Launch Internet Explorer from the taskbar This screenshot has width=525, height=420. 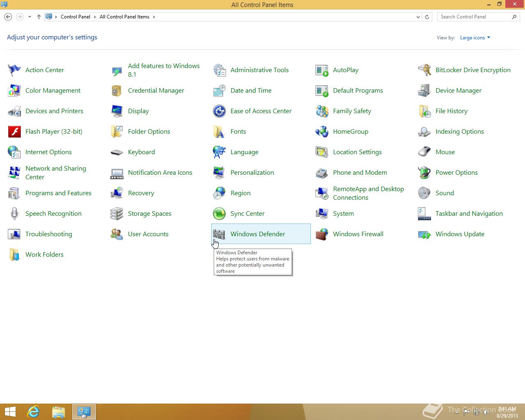click(33, 412)
